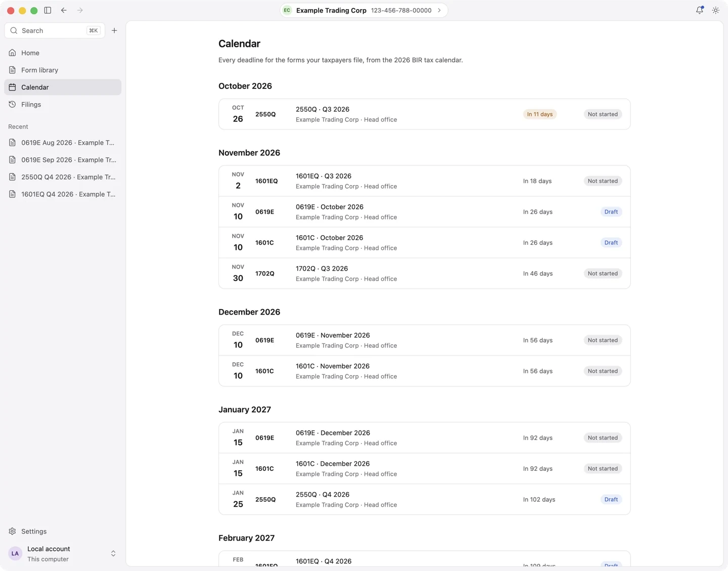Open the Example Trading Corp taxpayer selector
This screenshot has width=728, height=571.
click(363, 10)
